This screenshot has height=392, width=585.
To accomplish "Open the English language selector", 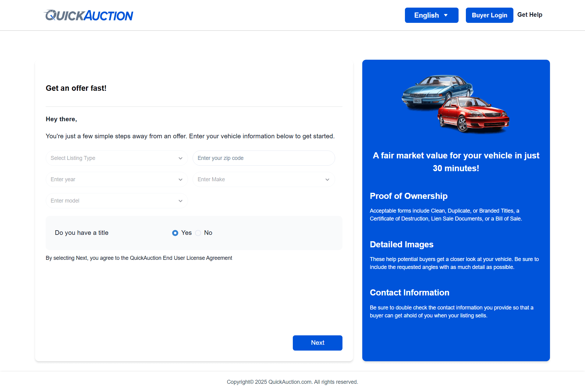I will tap(431, 15).
